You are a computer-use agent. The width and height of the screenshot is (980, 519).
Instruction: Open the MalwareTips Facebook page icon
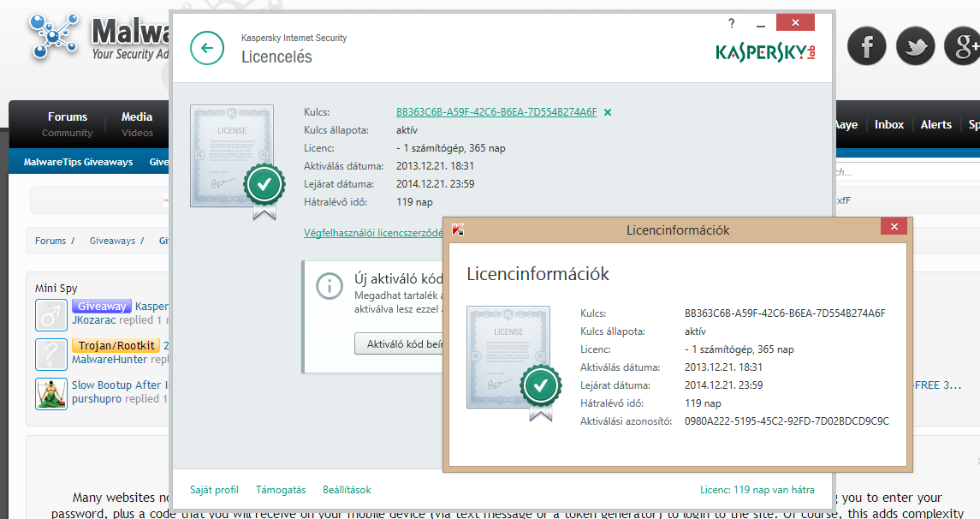pyautogui.click(x=866, y=45)
